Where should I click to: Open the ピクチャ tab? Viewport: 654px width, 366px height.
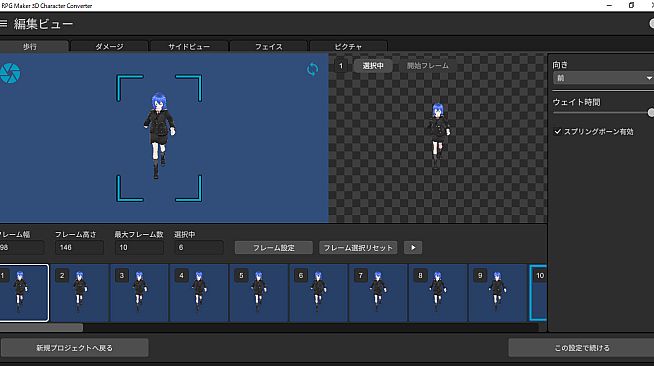tap(348, 46)
